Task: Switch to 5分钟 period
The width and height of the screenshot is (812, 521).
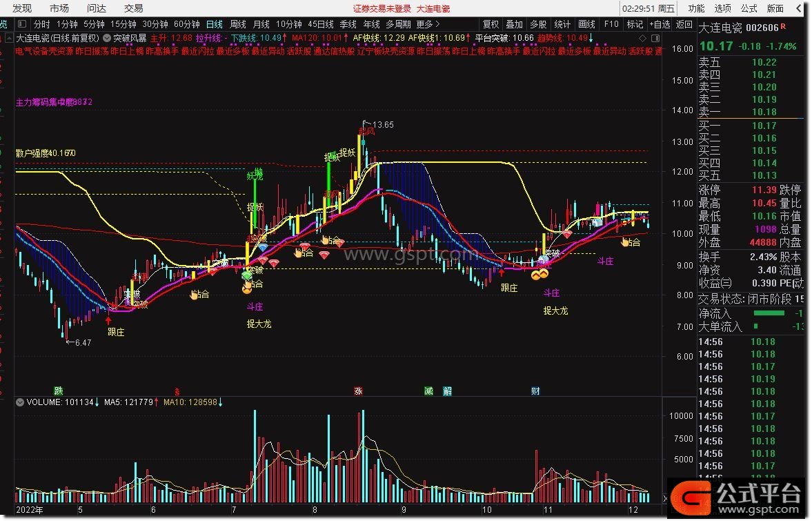Action: click(x=94, y=24)
